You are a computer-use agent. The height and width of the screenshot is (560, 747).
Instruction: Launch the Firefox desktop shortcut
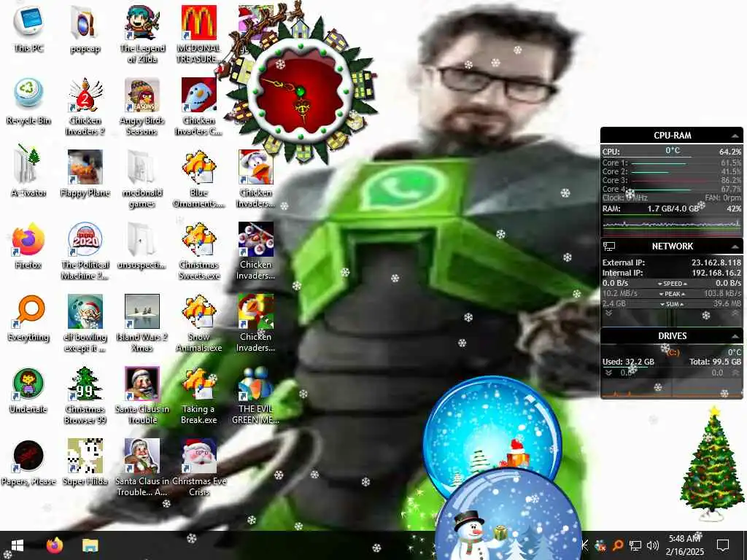(x=28, y=245)
